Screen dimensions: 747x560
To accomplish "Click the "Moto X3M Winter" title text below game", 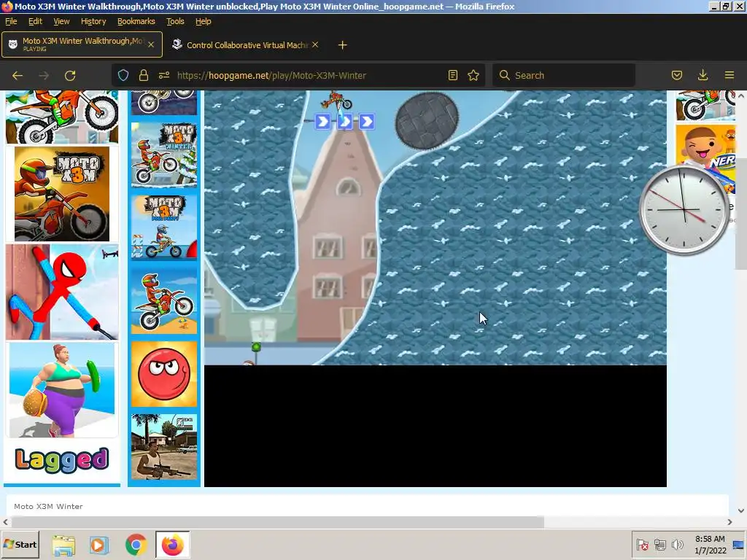I will tap(48, 506).
